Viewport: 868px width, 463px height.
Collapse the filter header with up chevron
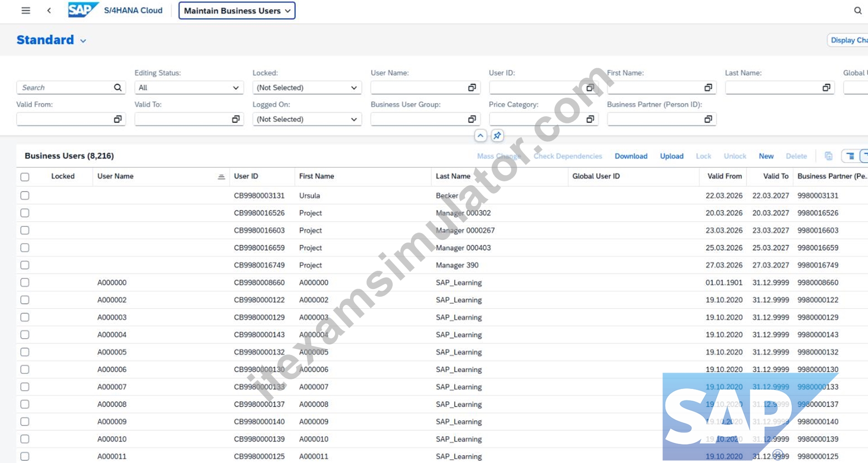tap(480, 135)
